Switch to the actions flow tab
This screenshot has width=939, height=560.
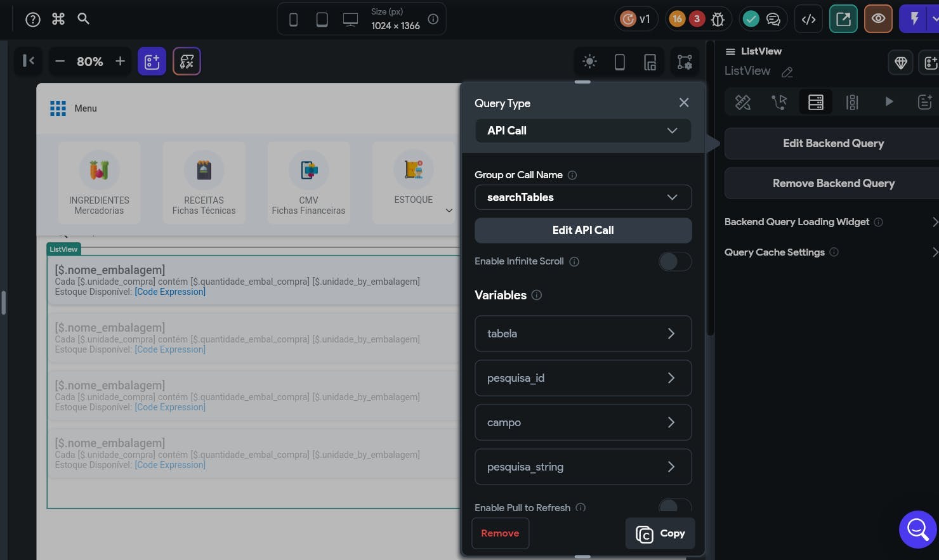779,101
